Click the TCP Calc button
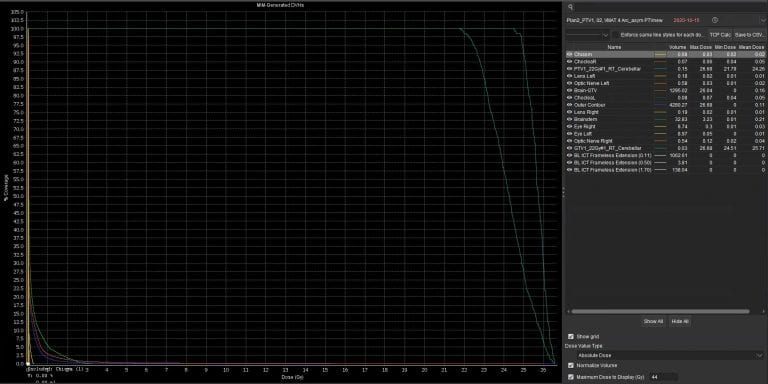Screen dimensions: 768x384 (720, 35)
